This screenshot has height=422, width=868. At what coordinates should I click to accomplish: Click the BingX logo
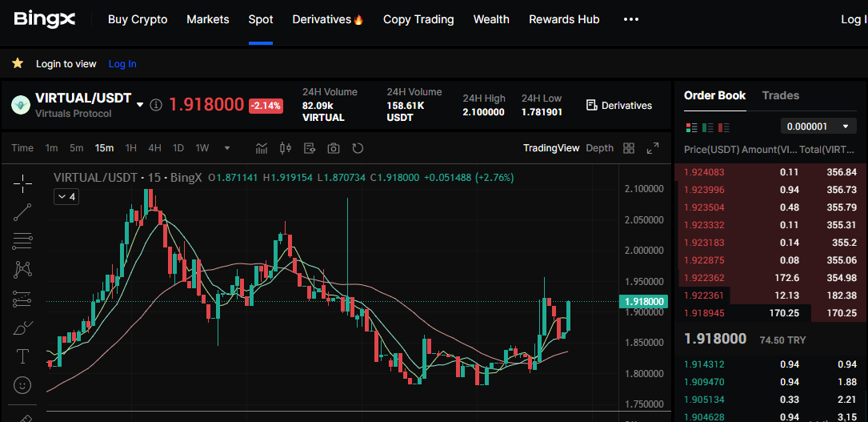click(x=44, y=19)
